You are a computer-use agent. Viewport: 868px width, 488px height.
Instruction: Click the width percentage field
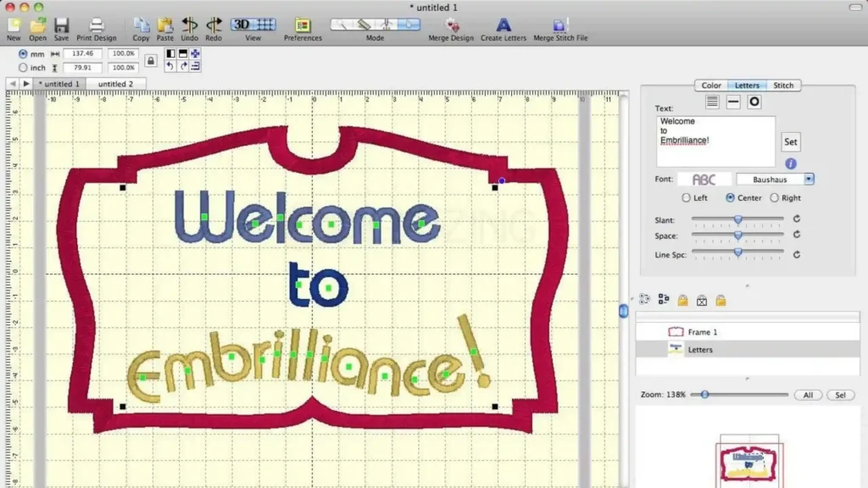123,53
